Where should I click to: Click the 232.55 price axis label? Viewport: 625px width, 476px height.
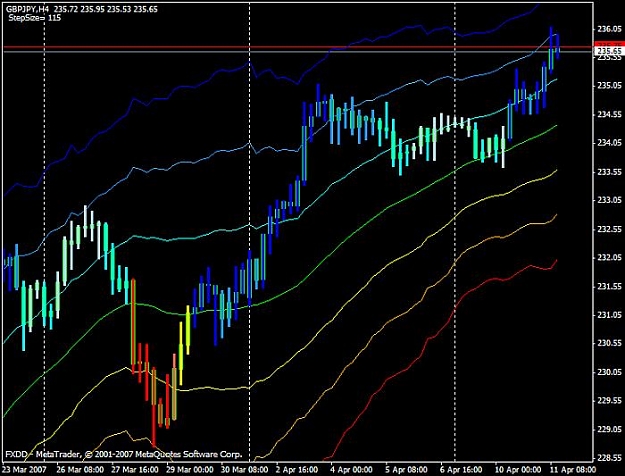[609, 229]
